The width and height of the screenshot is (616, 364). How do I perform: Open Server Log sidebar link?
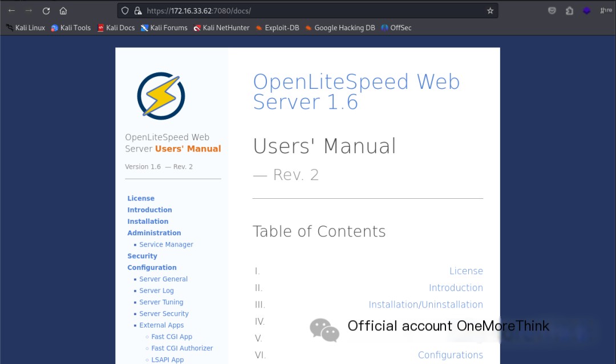pos(156,291)
